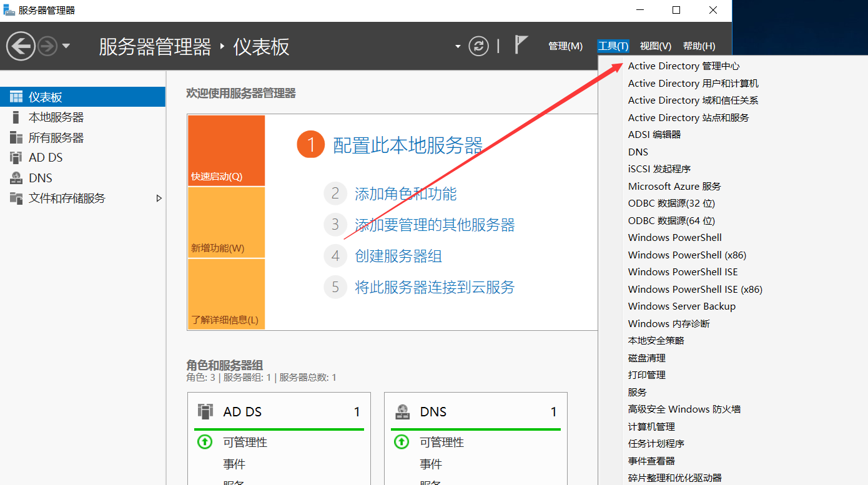Click the notifications flag icon

pyautogui.click(x=521, y=45)
